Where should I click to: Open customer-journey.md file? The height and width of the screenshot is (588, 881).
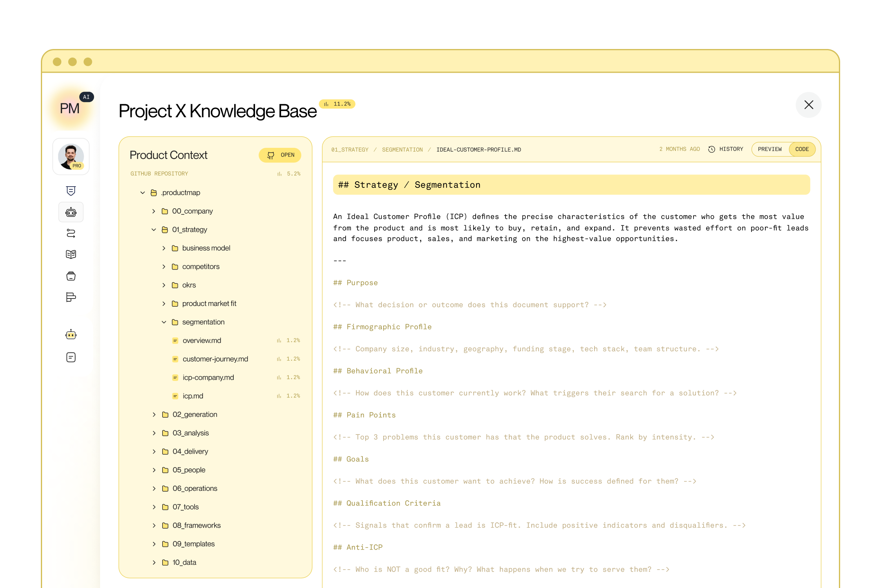coord(215,359)
